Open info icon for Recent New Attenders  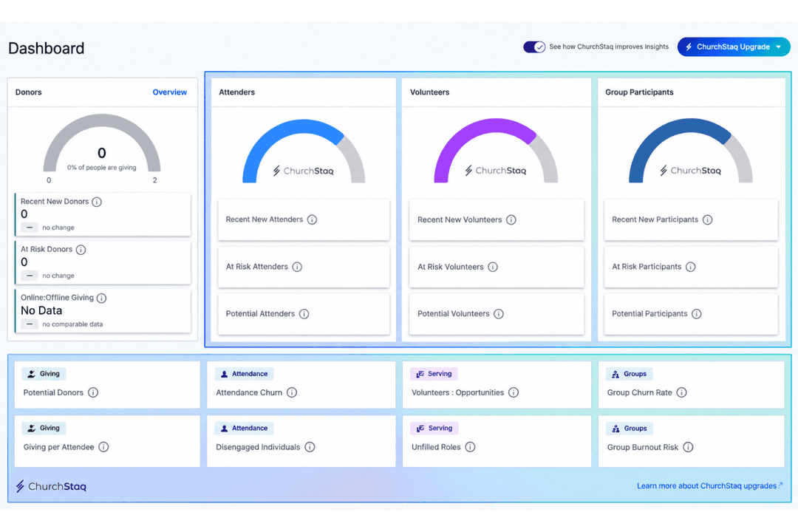tap(312, 219)
